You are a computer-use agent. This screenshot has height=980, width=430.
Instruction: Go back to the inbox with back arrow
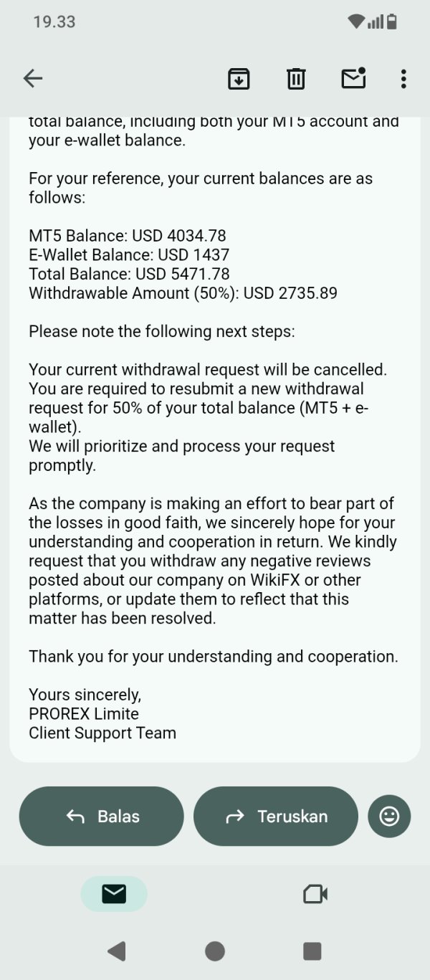[33, 78]
